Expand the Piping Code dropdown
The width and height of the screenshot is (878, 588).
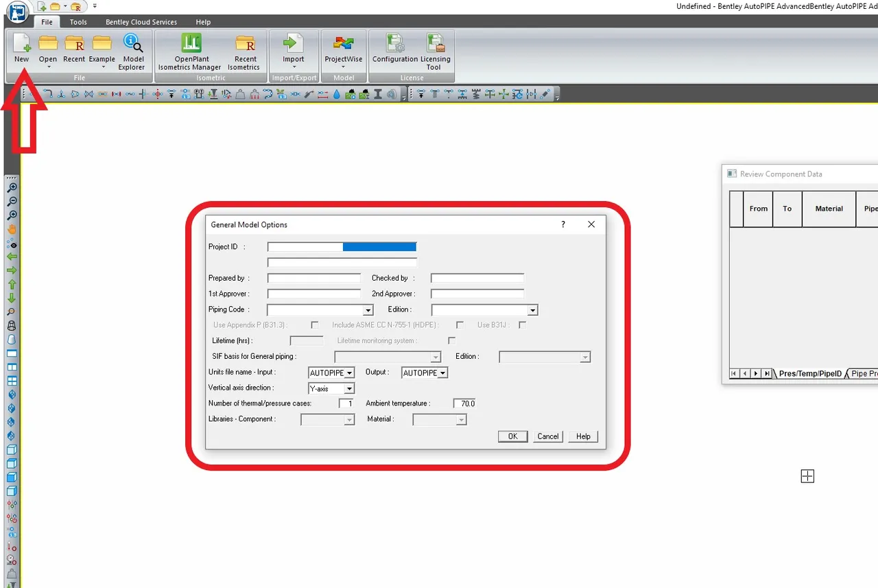tap(368, 310)
